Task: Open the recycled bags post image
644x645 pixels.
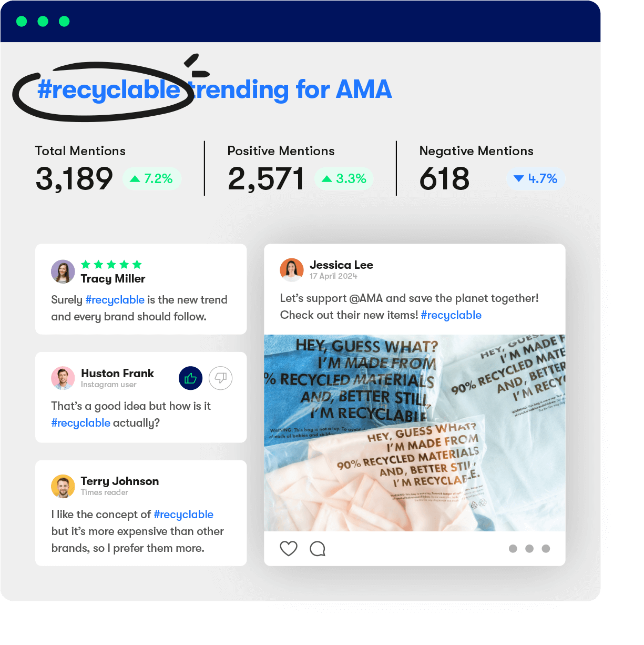Action: coord(415,433)
